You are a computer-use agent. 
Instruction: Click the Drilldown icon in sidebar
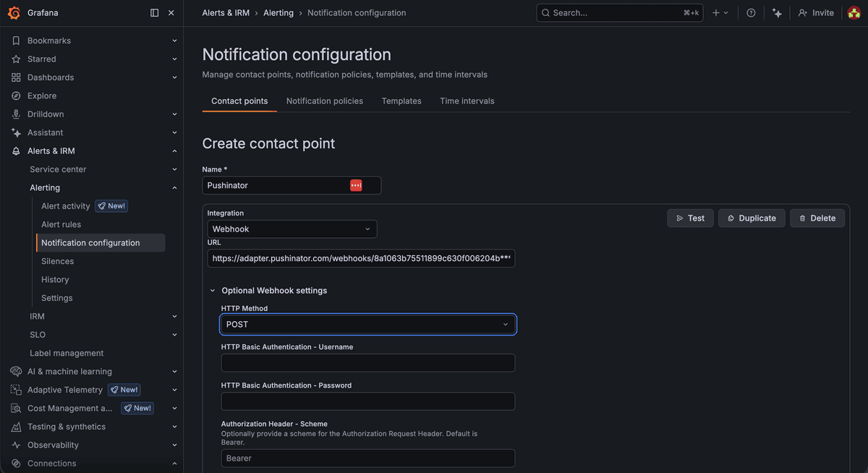point(16,114)
